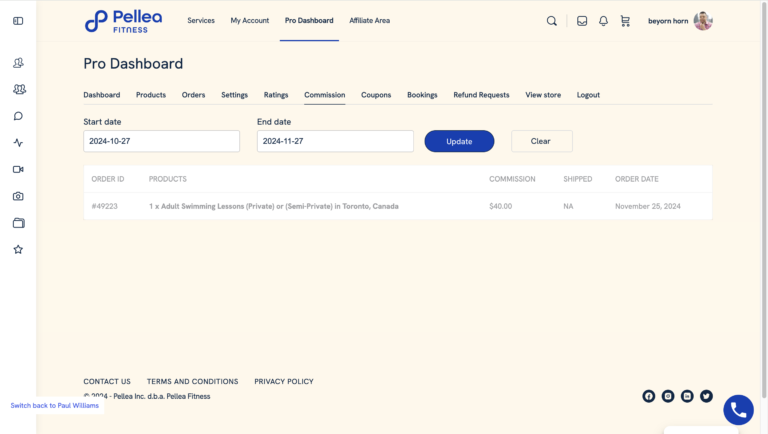This screenshot has width=768, height=434.
Task: Open the View store tab
Action: (x=543, y=95)
